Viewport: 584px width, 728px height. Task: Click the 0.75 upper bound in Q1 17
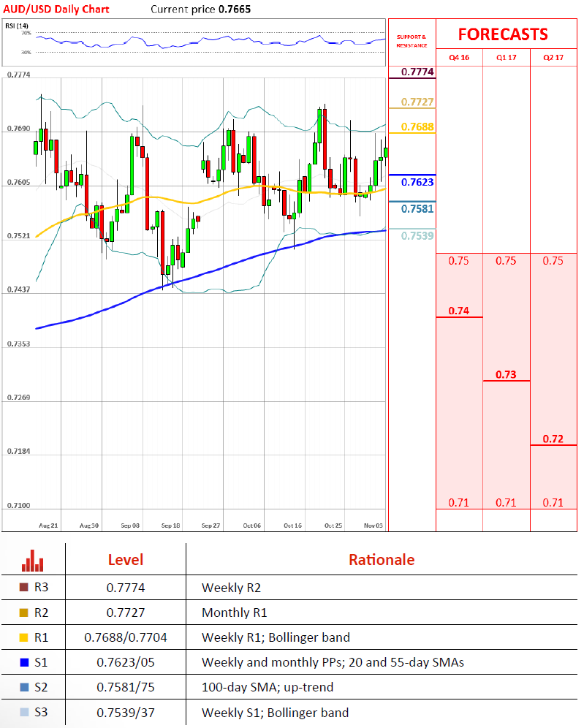tap(506, 261)
